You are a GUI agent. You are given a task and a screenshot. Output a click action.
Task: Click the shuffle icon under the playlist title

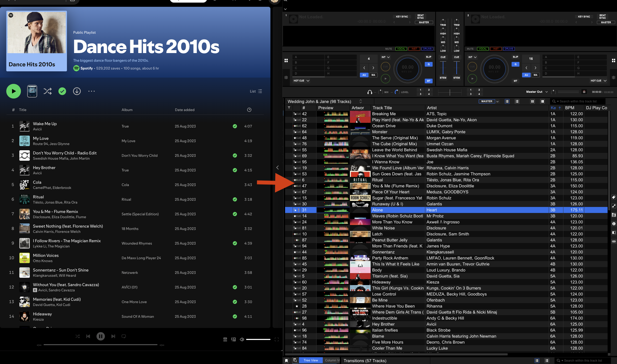click(48, 91)
